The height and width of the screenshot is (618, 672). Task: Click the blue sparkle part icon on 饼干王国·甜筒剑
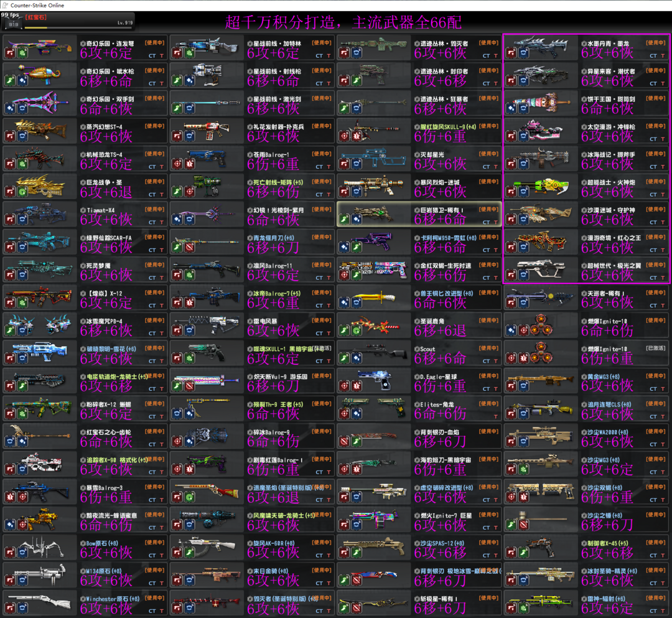tap(511, 109)
